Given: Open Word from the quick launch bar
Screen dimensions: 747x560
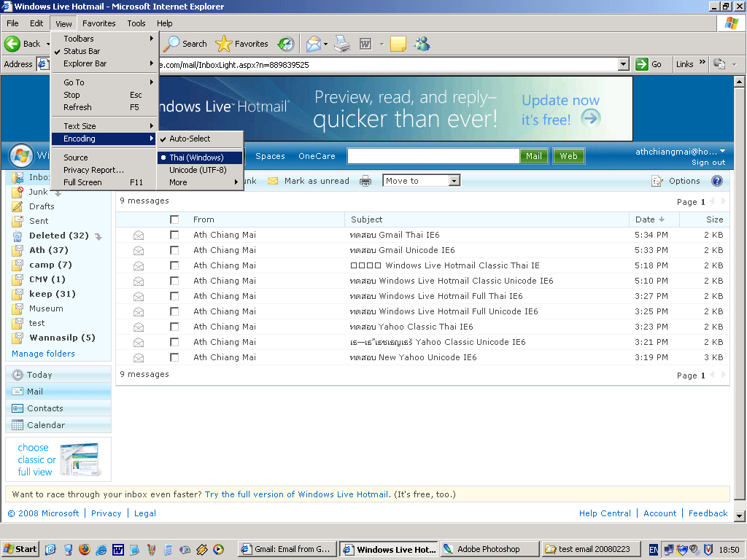Looking at the screenshot, I should (117, 550).
